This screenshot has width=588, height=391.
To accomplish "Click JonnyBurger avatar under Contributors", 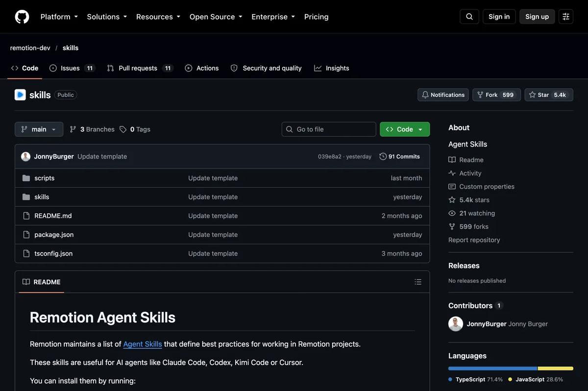I will pyautogui.click(x=456, y=324).
